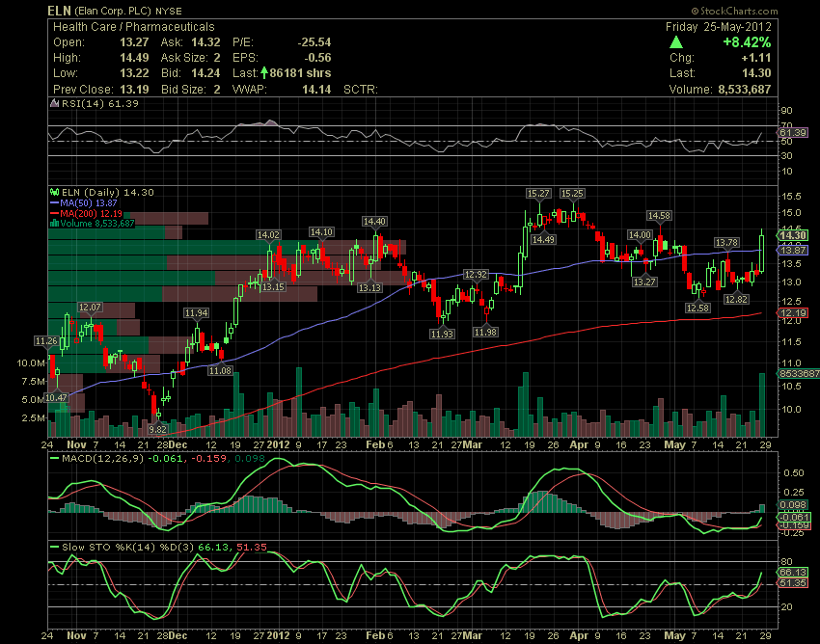The image size is (820, 644).
Task: Click the 13.13 price label
Action: (369, 288)
